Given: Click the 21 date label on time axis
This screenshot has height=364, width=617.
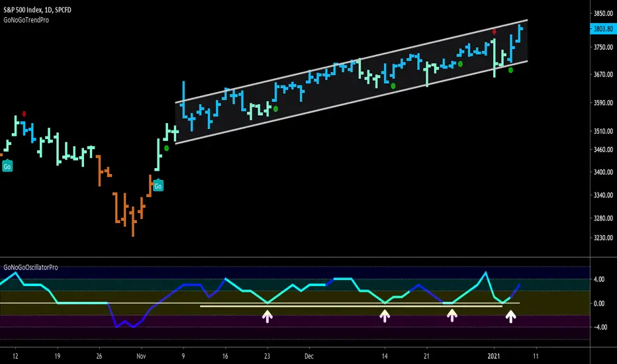Looking at the screenshot, I should point(426,356).
